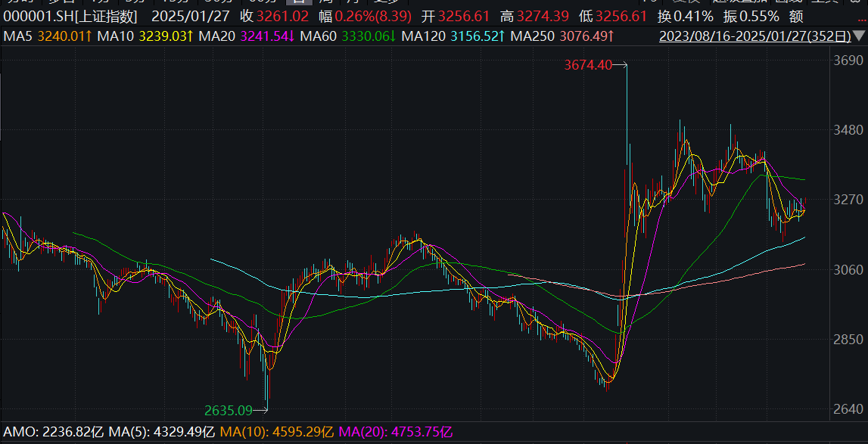Expand the date range dropdown arrow top right
Viewport: 868px width, 444px height.
pyautogui.click(x=859, y=35)
